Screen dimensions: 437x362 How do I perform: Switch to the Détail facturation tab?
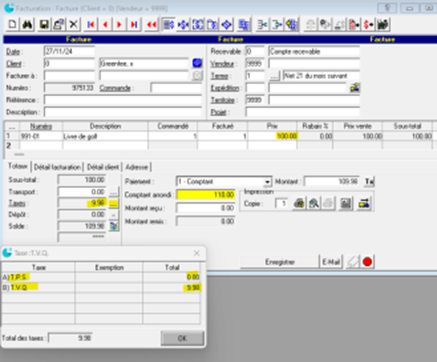(x=57, y=167)
